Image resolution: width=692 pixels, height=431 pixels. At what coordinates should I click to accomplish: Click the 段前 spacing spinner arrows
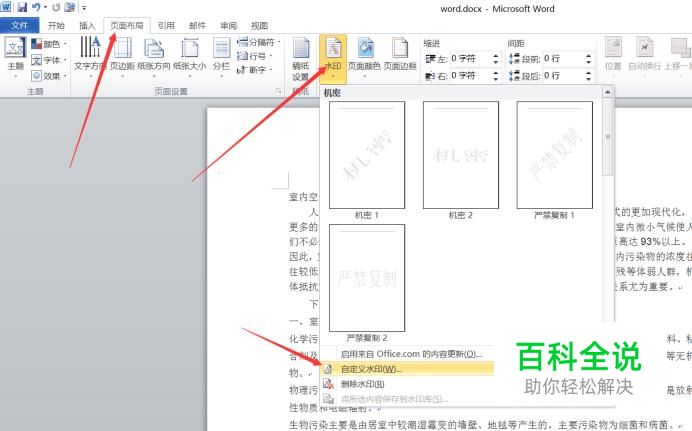(x=589, y=59)
